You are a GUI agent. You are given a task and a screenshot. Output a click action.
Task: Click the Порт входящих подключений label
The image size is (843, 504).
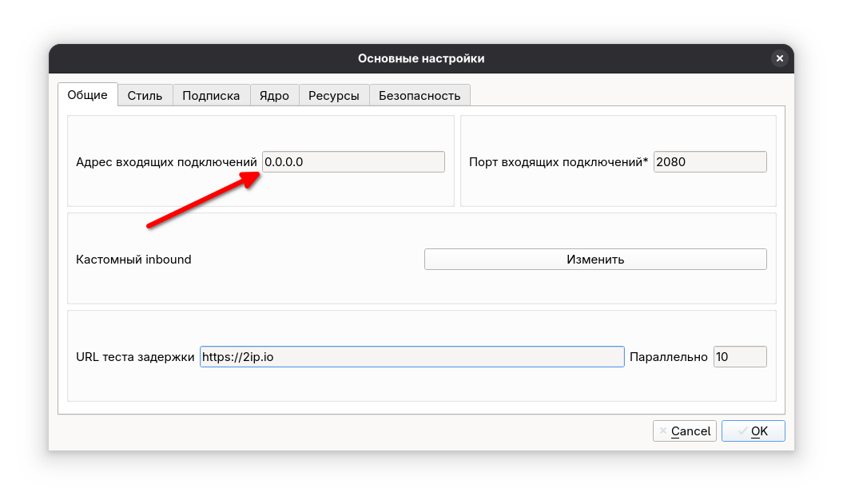(x=558, y=161)
